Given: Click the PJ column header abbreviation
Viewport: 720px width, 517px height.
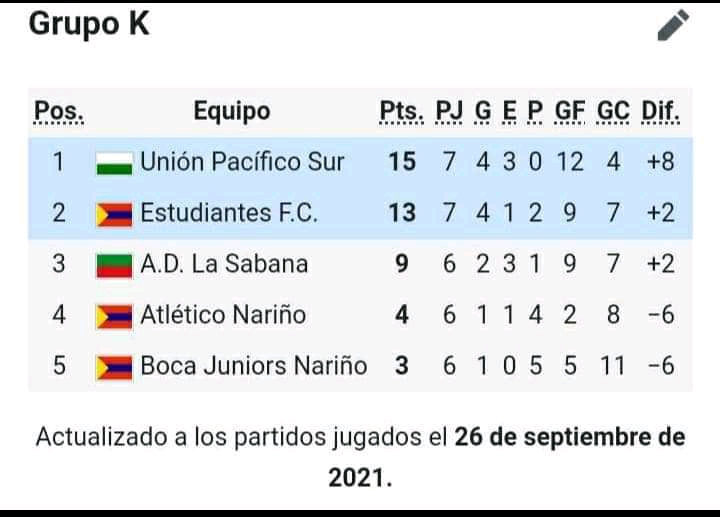Looking at the screenshot, I should tap(449, 112).
